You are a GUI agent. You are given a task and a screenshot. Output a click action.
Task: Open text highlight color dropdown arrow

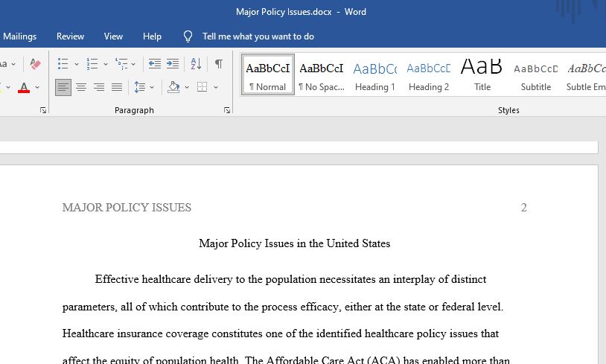point(8,87)
